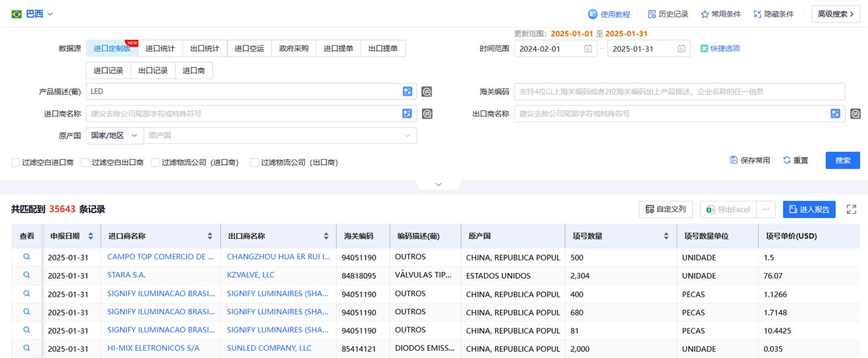This screenshot has height=358, width=868.
Task: Open the more options ellipsis button
Action: click(766, 209)
